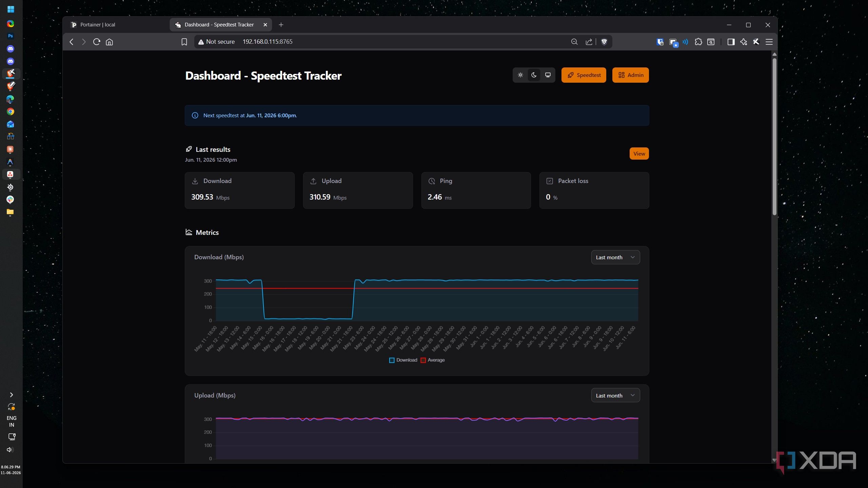868x488 pixels.
Task: Select system theme monitor icon
Action: click(548, 75)
